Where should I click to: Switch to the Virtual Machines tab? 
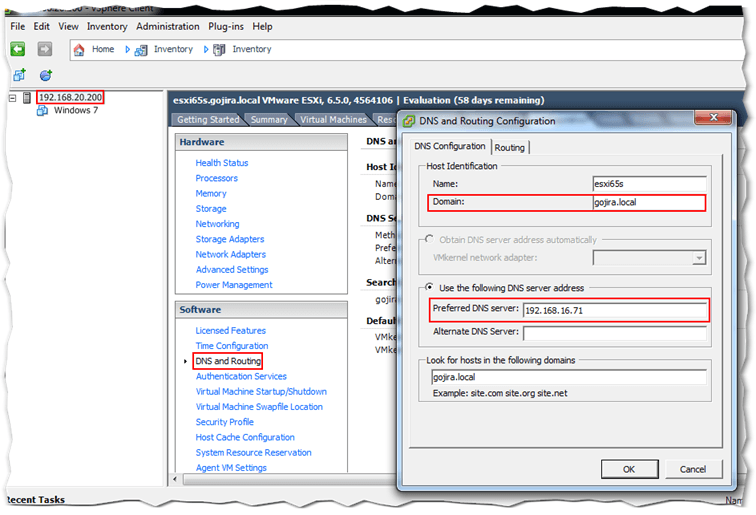tap(333, 120)
